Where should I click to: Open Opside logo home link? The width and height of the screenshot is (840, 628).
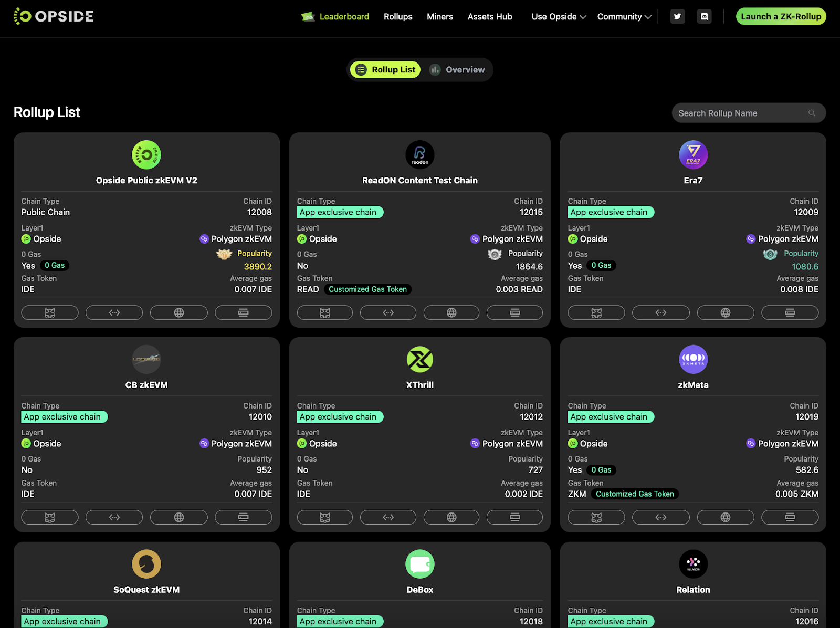pyautogui.click(x=54, y=16)
